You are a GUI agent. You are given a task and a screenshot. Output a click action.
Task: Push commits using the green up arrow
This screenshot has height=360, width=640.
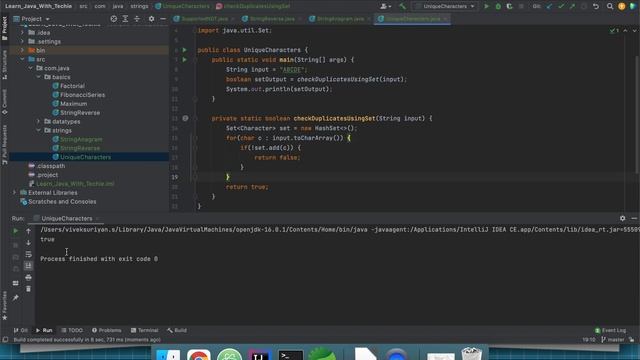[x=572, y=7]
